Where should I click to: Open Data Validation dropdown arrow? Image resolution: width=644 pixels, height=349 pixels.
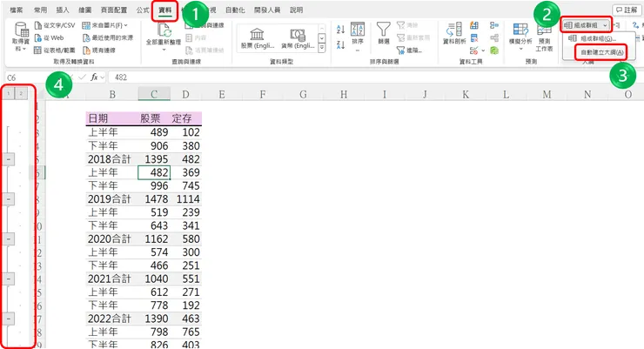483,50
